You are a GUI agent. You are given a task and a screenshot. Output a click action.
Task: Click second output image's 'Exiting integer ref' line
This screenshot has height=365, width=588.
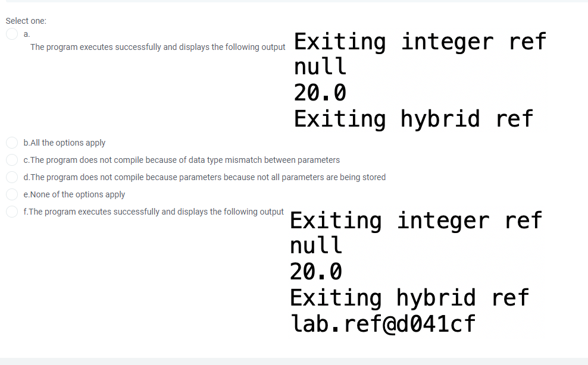pyautogui.click(x=416, y=221)
